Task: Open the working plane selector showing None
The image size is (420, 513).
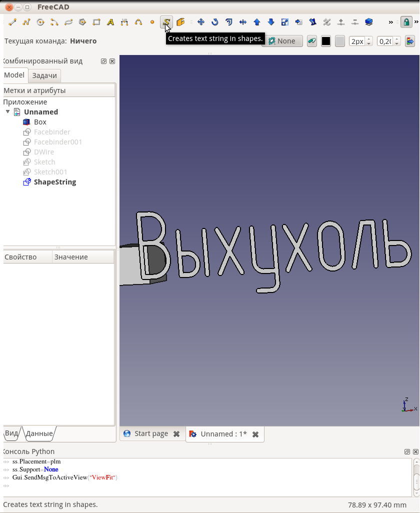Action: [x=282, y=41]
